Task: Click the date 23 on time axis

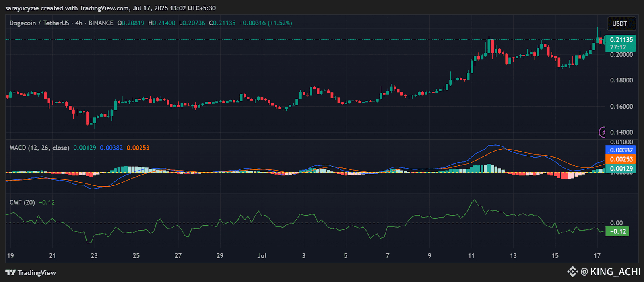Action: [x=94, y=256]
